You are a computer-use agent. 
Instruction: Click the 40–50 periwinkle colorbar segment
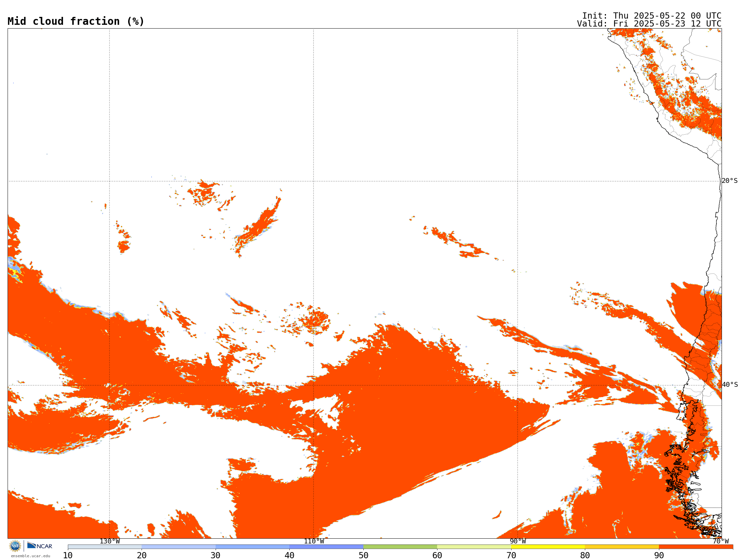coord(327,547)
